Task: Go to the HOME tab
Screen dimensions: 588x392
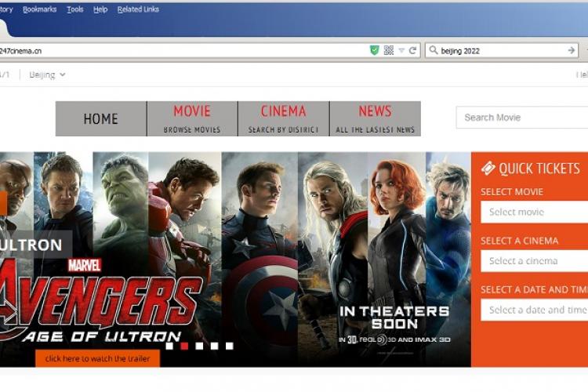Action: 101,118
